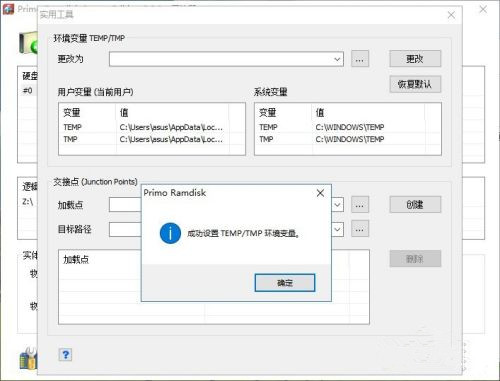Screen dimensions: 500x381
Task: Click the 创建 junction point button
Action: [415, 204]
